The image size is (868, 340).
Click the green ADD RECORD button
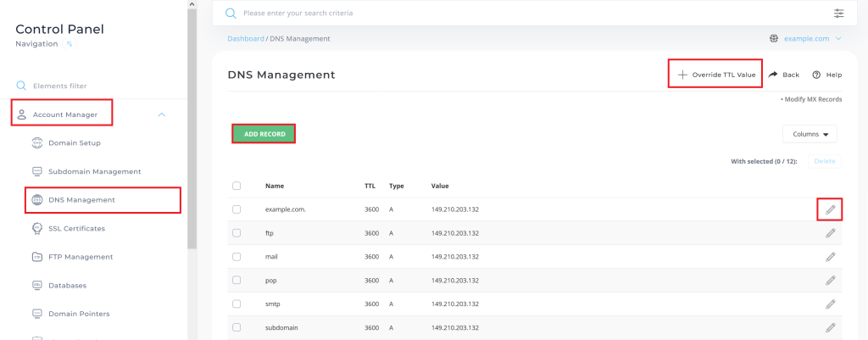[x=264, y=134]
